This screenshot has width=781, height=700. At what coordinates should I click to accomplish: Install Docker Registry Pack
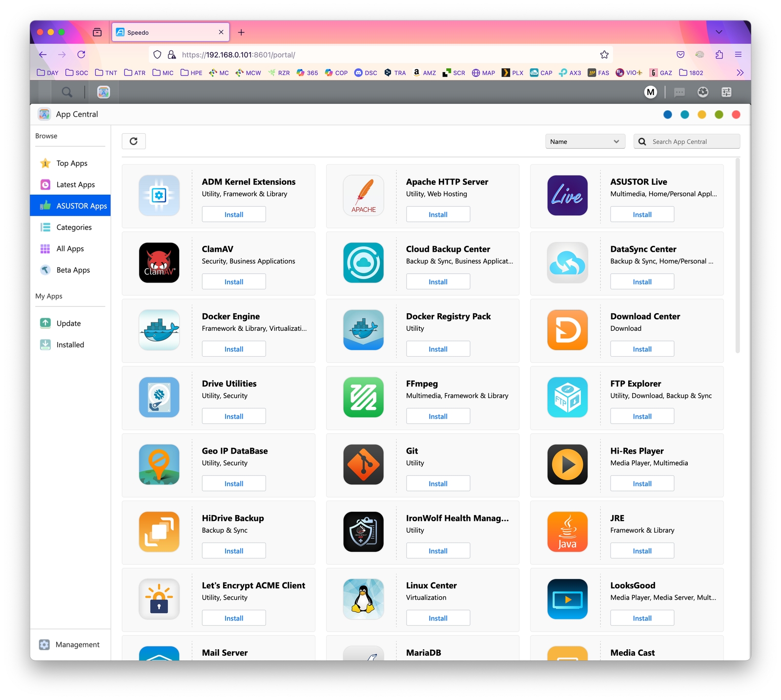tap(438, 349)
